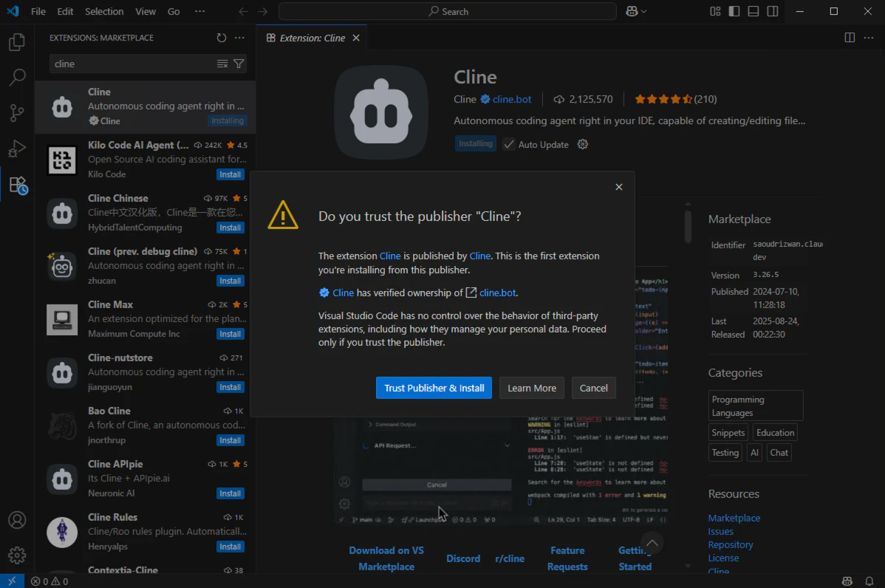Open the Discord link in readme
Screen dimensions: 885x588
(463, 558)
